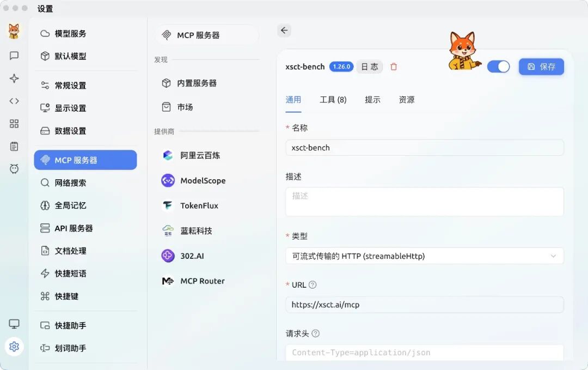The height and width of the screenshot is (370, 588).
Task: Open the notes clipboard icon in the sidebar
Action: tap(14, 146)
